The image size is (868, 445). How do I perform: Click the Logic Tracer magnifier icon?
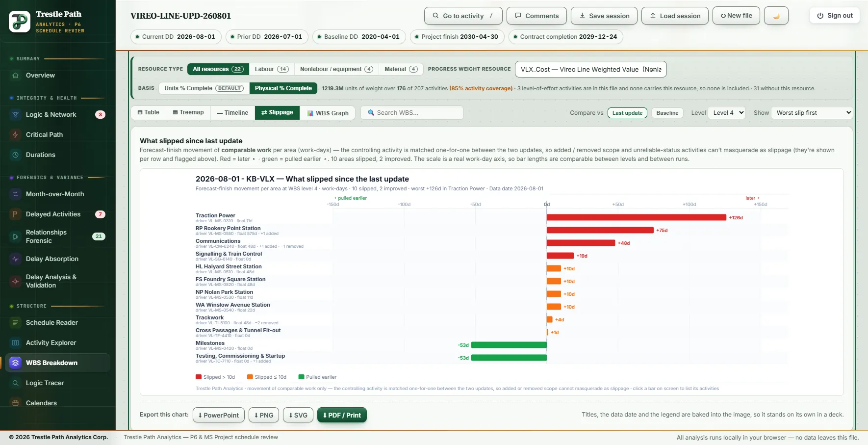coord(15,383)
